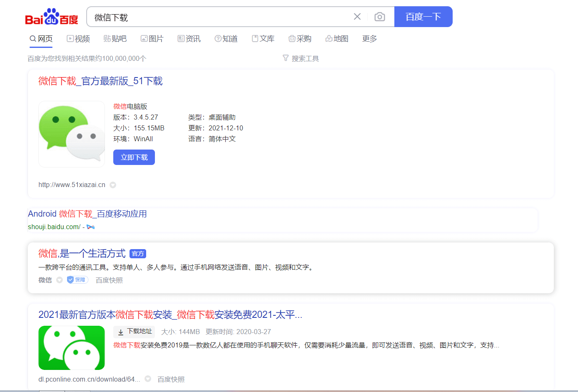The image size is (578, 392).
Task: Open result 微信下载_官方最新版_51下载
Action: [x=100, y=81]
